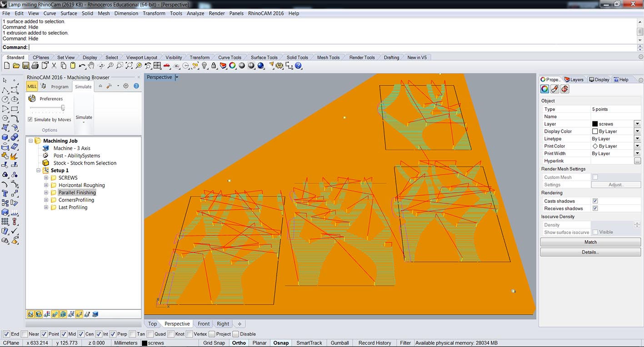The image size is (644, 347).
Task: Open the Perspective viewport menu arrow
Action: click(x=177, y=77)
